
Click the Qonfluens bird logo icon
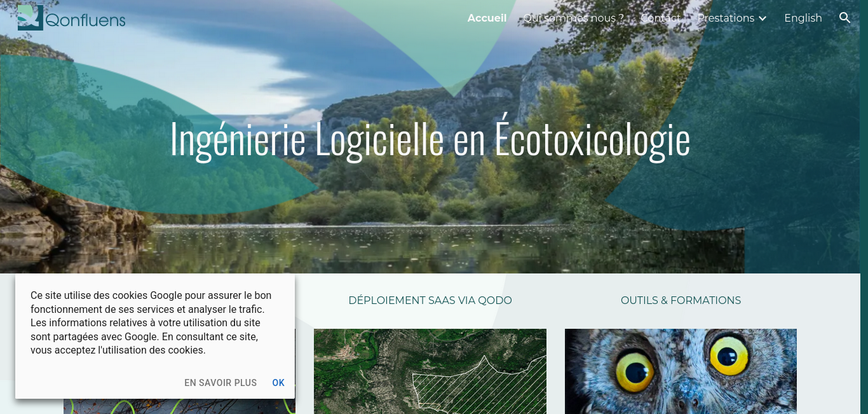[x=30, y=17]
